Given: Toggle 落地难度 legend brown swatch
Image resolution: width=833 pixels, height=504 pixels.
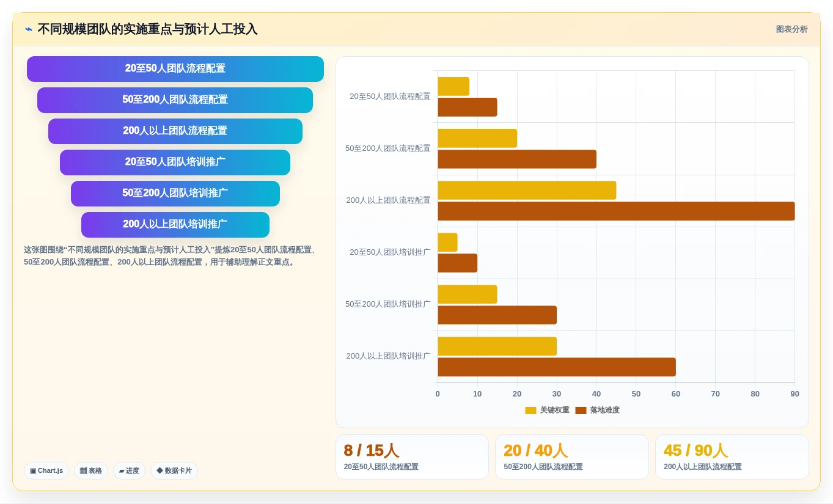Looking at the screenshot, I should [581, 411].
